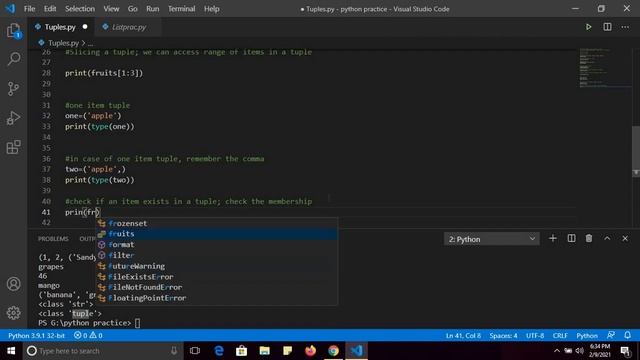Screen dimensions: 640x360
Task: Click the feedback icon in status bar
Action: click(x=611, y=336)
